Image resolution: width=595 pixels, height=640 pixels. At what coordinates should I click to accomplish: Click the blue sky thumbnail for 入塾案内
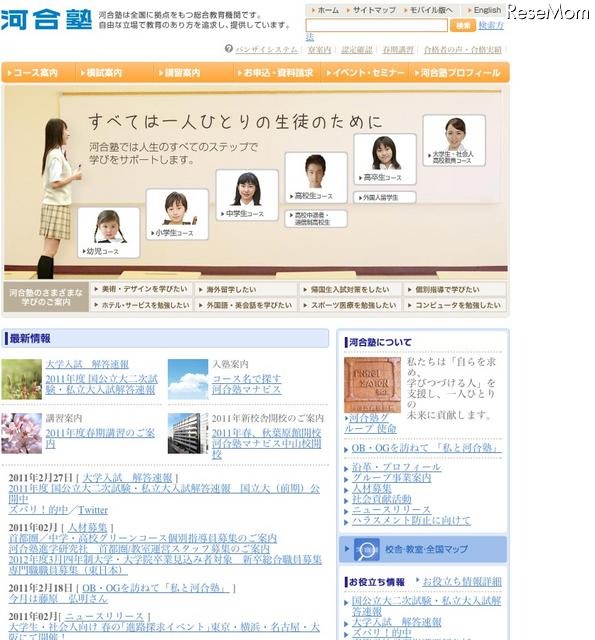188,379
